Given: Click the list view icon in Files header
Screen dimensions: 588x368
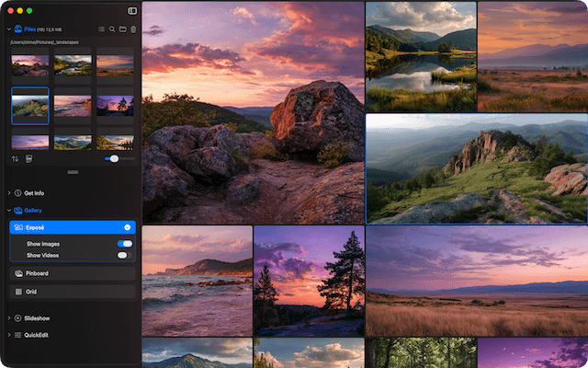Looking at the screenshot, I should (101, 29).
